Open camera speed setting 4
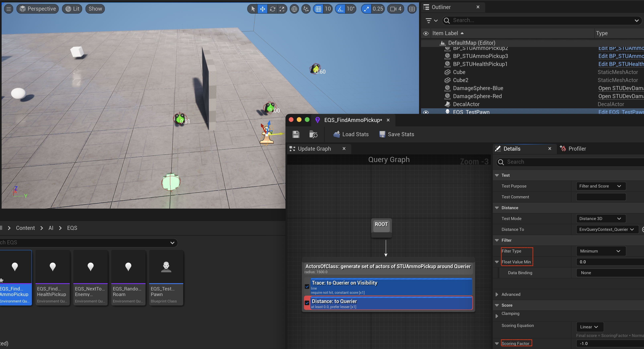The image size is (644, 349). click(x=396, y=9)
